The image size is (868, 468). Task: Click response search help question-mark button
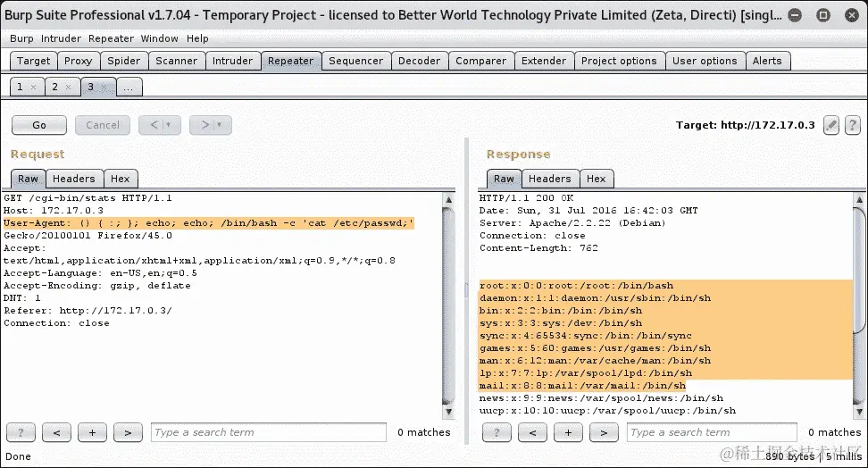(x=497, y=432)
